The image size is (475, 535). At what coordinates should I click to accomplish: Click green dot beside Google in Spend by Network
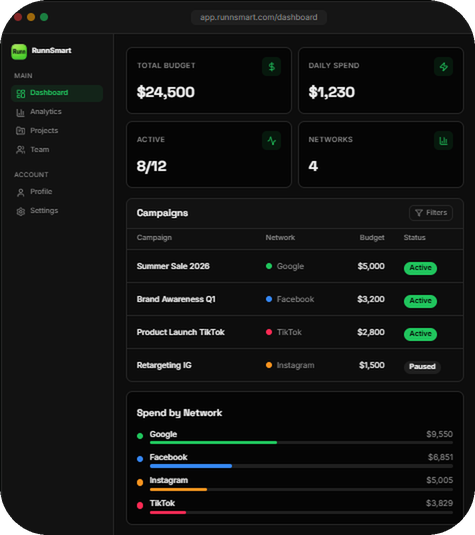point(140,436)
